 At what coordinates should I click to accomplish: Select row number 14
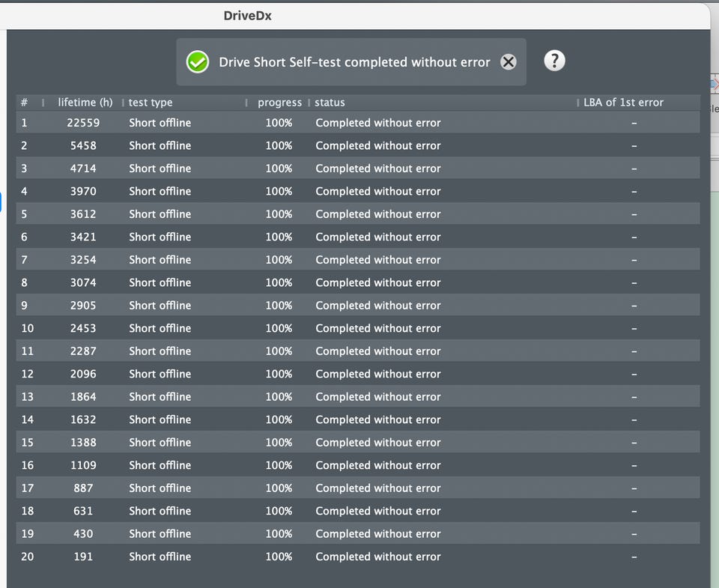28,419
